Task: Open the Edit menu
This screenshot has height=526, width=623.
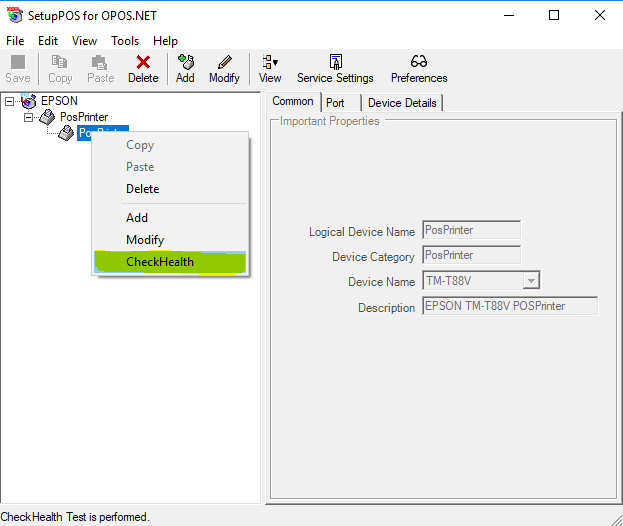Action: 48,41
